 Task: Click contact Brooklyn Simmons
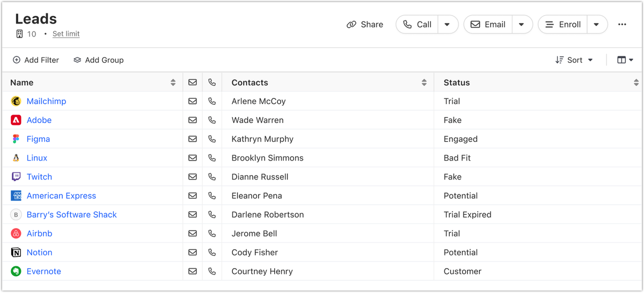click(x=267, y=158)
